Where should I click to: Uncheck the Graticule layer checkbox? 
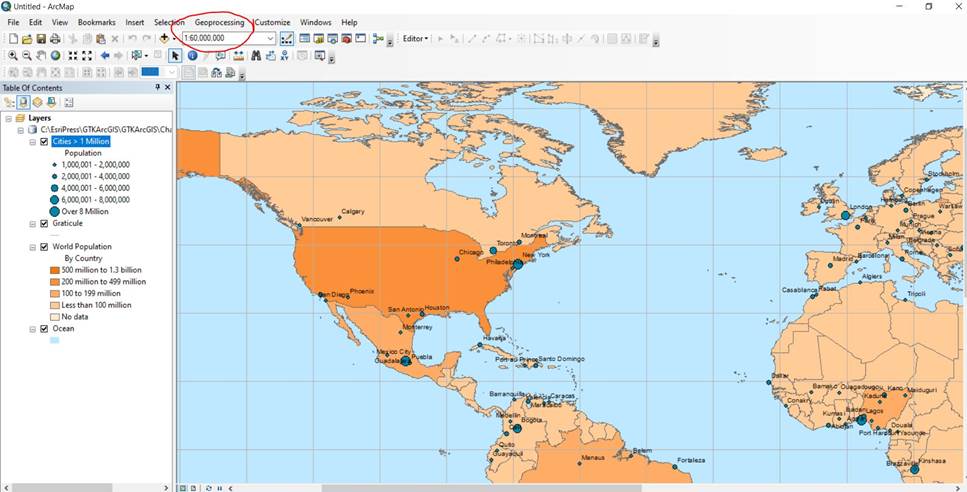pyautogui.click(x=44, y=223)
